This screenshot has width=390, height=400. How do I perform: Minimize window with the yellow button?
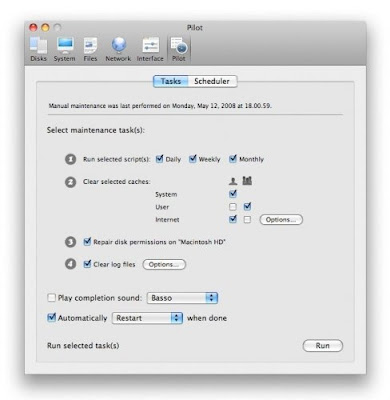click(x=45, y=28)
